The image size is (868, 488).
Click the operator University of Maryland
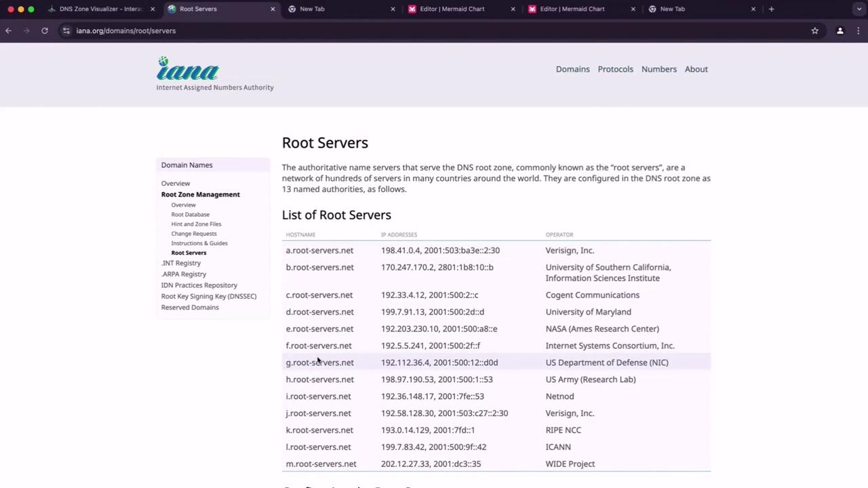coord(589,312)
